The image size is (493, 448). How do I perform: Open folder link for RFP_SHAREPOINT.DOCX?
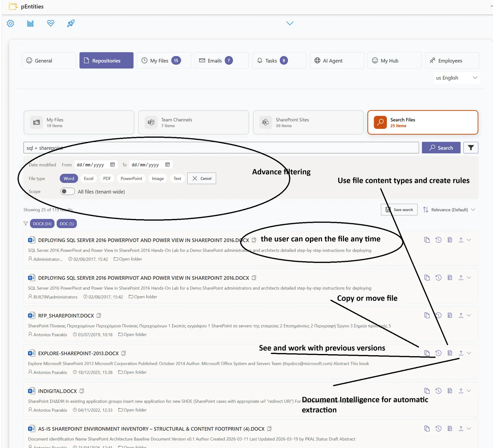(132, 335)
